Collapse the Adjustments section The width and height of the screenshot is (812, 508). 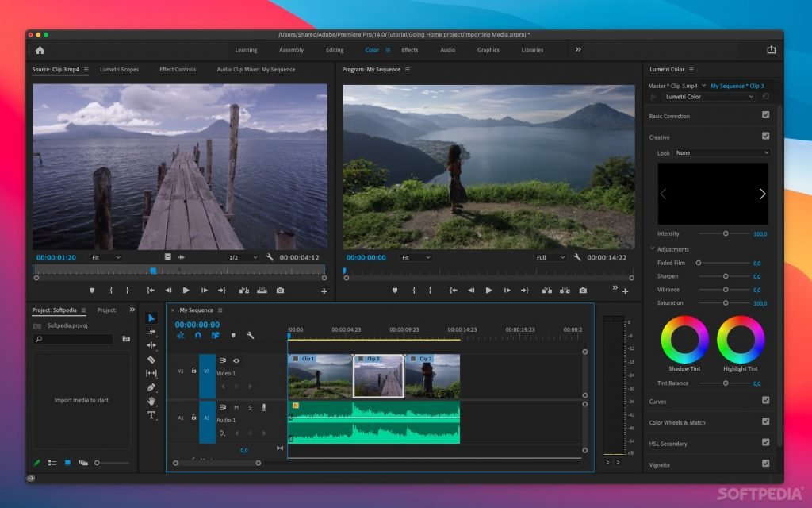click(x=653, y=249)
